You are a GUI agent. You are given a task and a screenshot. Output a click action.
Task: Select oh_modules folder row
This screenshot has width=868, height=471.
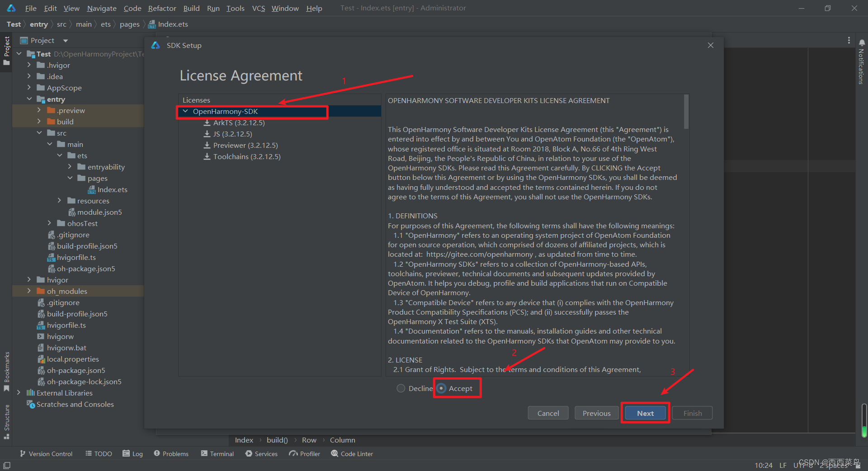pyautogui.click(x=78, y=291)
